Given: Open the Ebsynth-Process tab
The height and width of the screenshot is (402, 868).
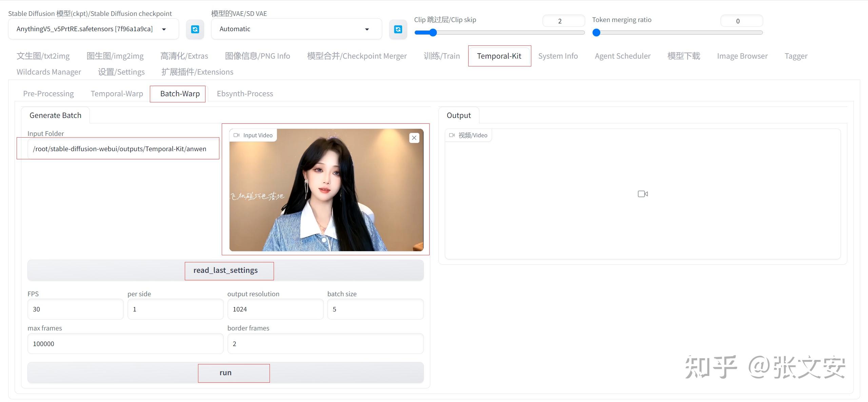Looking at the screenshot, I should (x=245, y=94).
